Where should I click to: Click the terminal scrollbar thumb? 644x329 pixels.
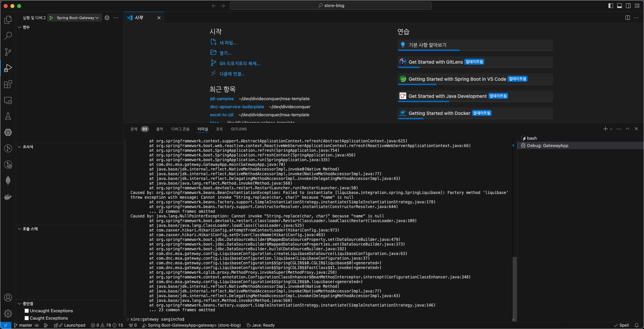point(515,289)
